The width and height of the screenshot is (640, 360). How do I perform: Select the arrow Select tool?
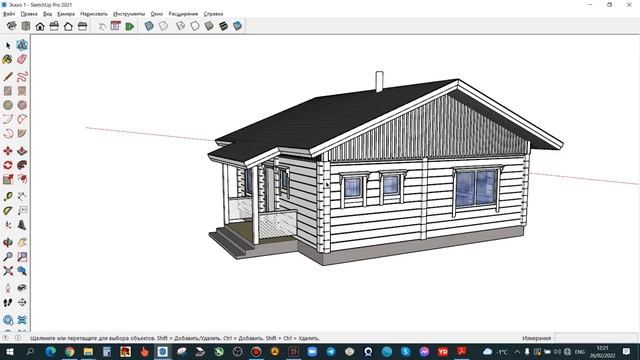pos(8,45)
